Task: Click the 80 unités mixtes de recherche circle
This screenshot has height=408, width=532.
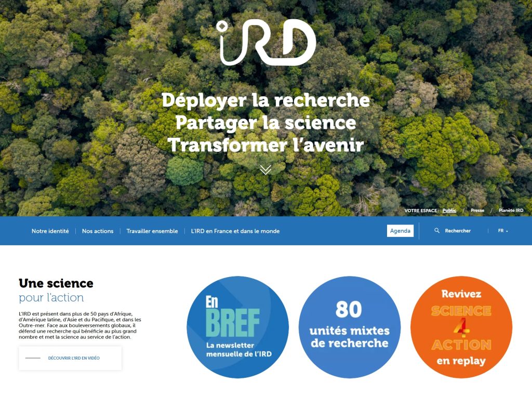Action: coord(349,327)
